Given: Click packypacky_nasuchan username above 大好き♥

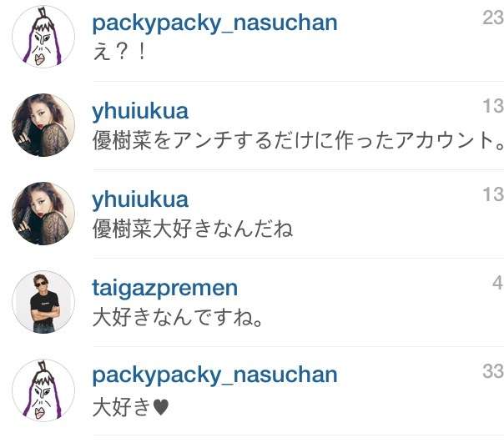Looking at the screenshot, I should coord(214,375).
